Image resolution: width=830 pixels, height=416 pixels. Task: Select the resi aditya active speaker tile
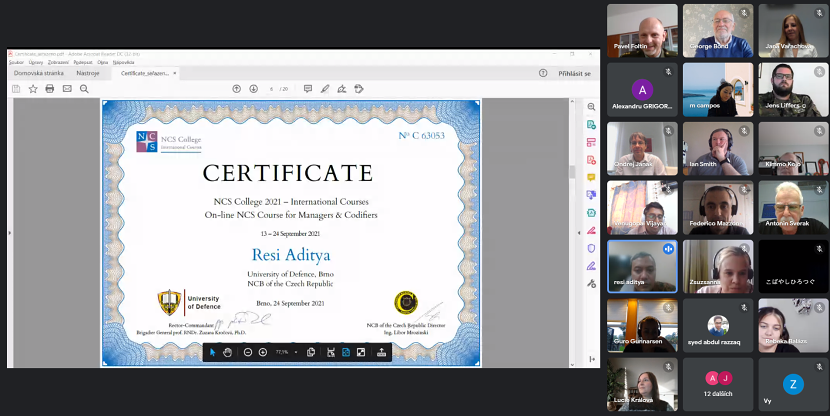(642, 266)
